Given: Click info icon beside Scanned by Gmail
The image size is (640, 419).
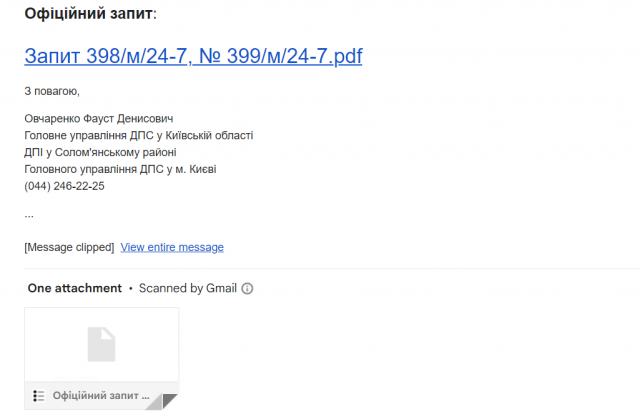Looking at the screenshot, I should click(x=247, y=288).
